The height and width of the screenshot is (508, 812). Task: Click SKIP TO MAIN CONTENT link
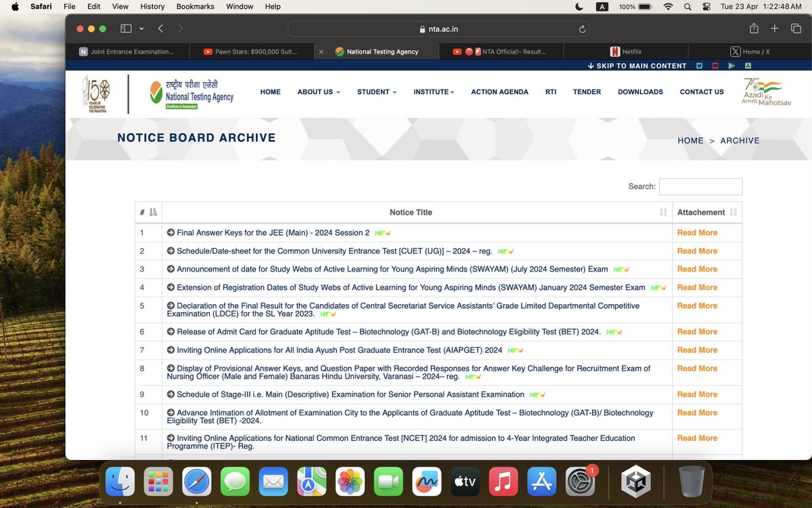click(x=637, y=66)
